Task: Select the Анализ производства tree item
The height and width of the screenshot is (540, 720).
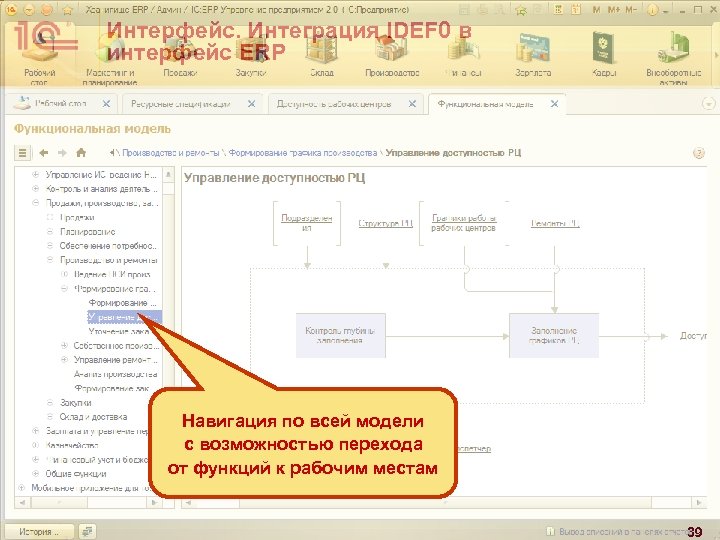Action: point(115,374)
